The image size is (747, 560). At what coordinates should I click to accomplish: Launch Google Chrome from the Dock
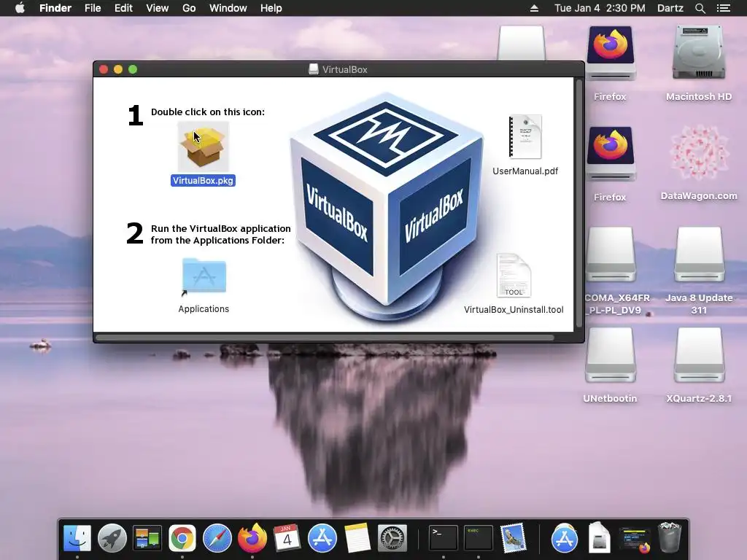[x=182, y=538]
